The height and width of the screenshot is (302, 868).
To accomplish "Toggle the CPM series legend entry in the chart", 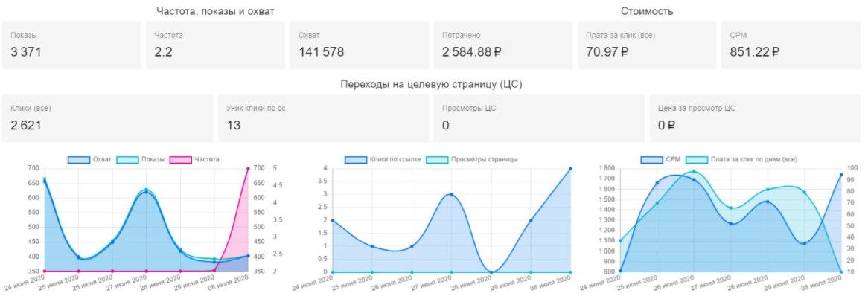I will click(x=660, y=159).
